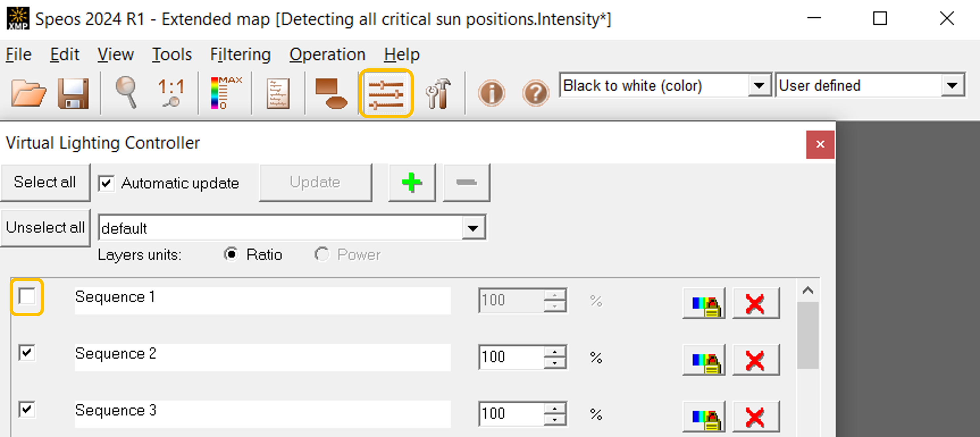The image size is (980, 437).
Task: Open the Virtual Lighting Controller sliders icon
Action: (386, 93)
